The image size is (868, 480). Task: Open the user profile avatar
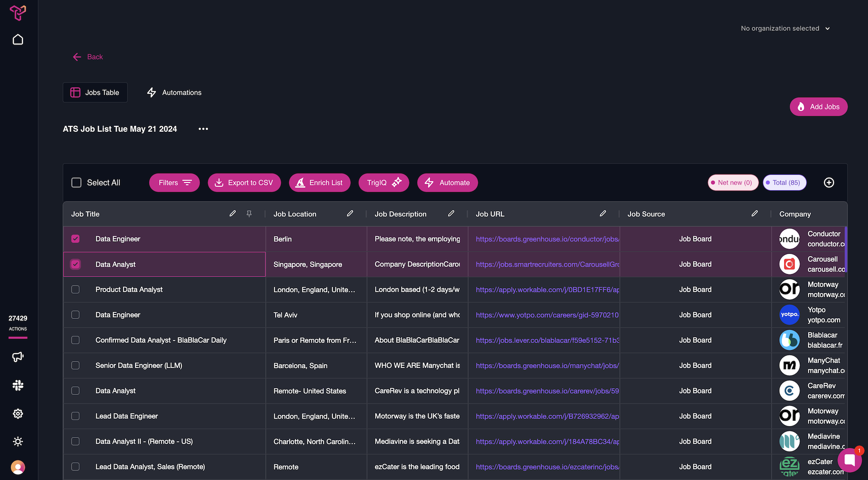pos(18,467)
